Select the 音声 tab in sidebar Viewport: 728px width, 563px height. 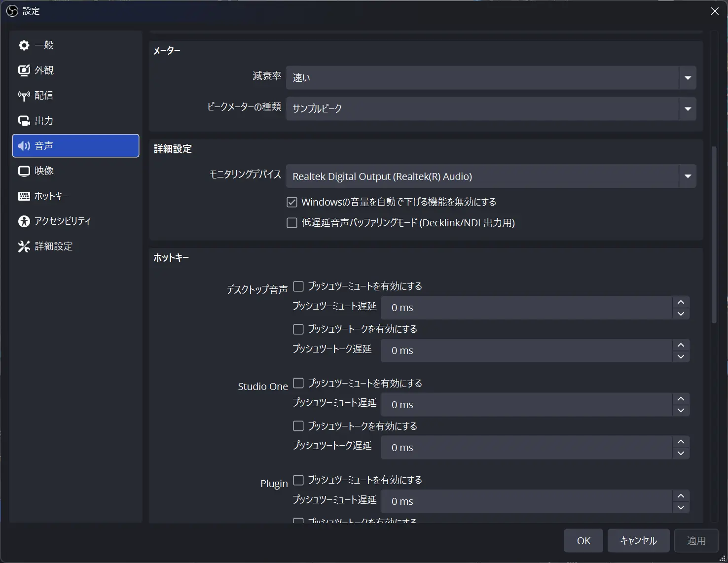coord(75,146)
